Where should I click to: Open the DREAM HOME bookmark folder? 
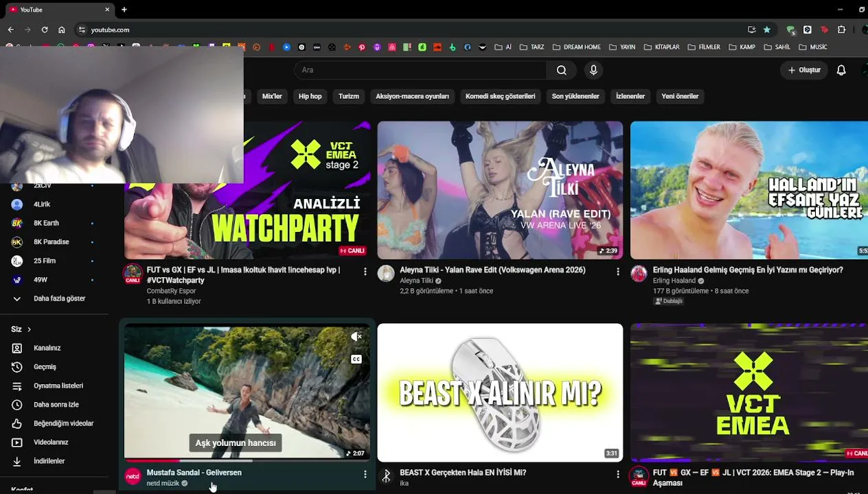click(576, 47)
